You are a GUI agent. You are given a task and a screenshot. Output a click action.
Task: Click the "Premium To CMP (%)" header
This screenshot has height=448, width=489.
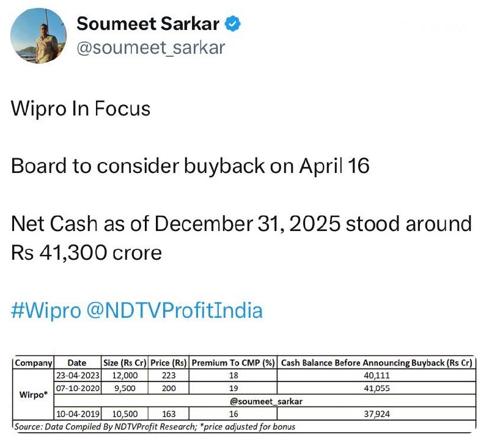(232, 363)
